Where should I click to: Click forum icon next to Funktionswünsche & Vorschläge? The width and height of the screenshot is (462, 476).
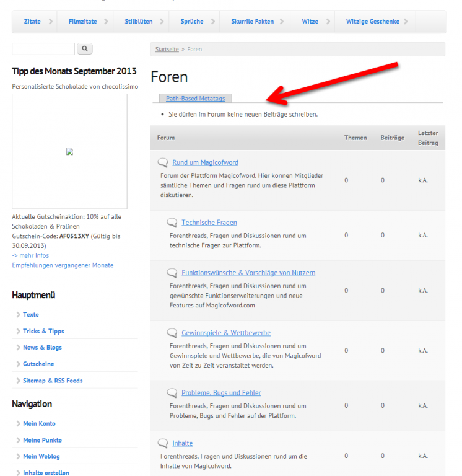pos(172,273)
